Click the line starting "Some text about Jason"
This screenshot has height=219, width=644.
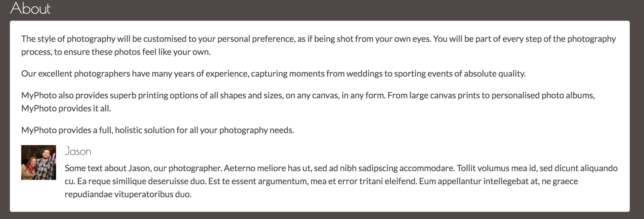click(142, 168)
